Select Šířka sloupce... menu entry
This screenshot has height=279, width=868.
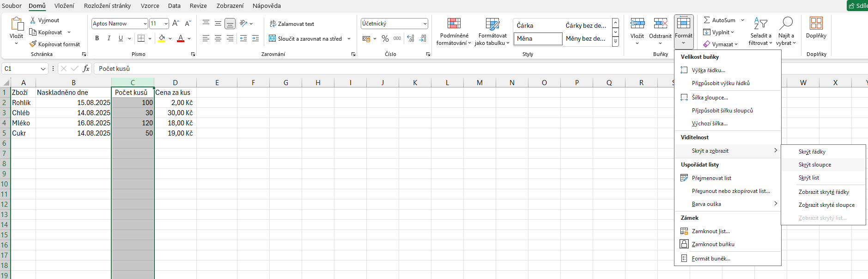tap(728, 98)
